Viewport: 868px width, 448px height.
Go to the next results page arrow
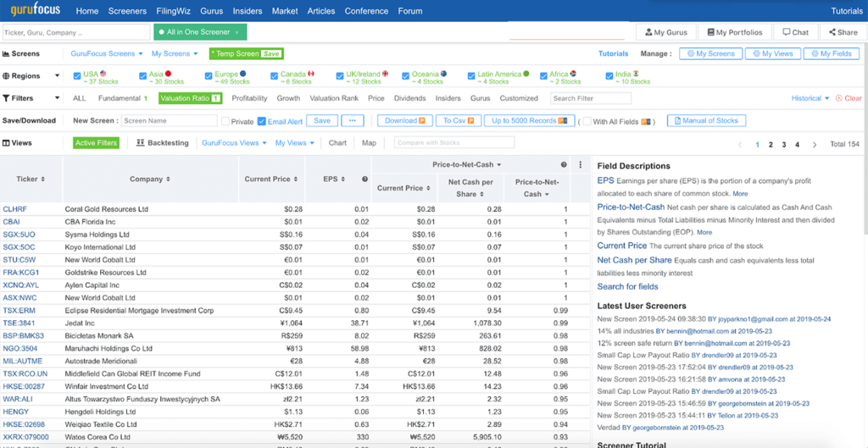tap(815, 144)
